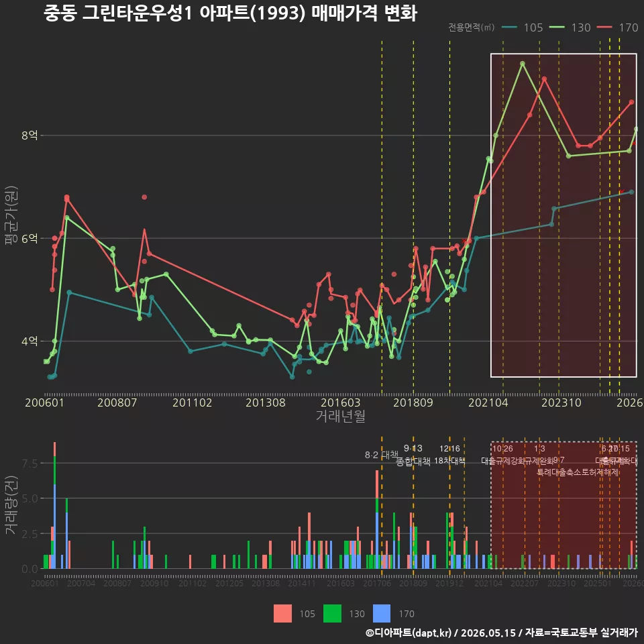Click the 5.0 volume axis label
Screen dimensions: 644x644
(x=30, y=498)
